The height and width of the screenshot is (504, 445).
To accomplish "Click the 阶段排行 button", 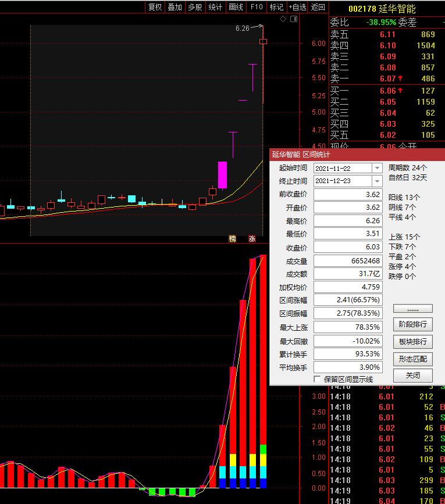I will coord(412,324).
